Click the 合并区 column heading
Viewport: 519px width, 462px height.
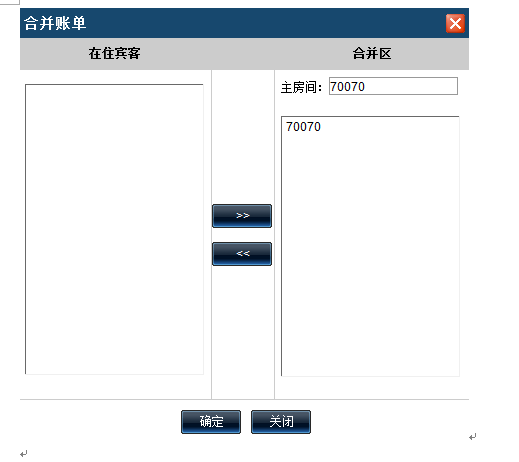(372, 53)
